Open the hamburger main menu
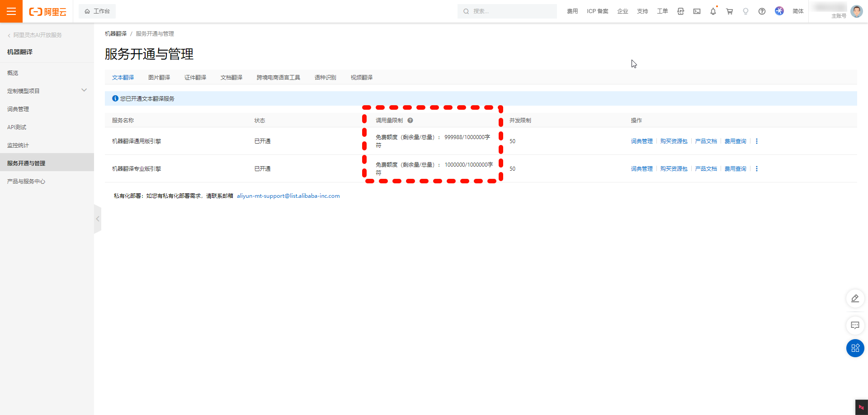The width and height of the screenshot is (868, 415). 11,11
